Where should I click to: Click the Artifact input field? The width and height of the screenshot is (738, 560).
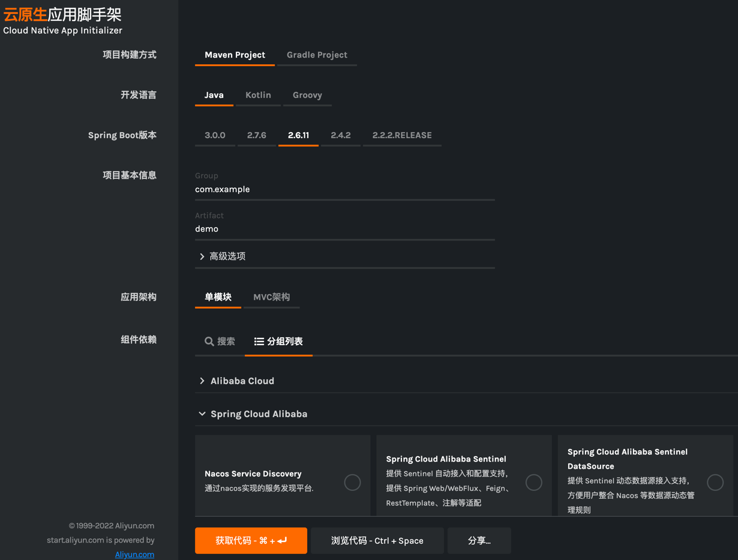click(x=344, y=229)
